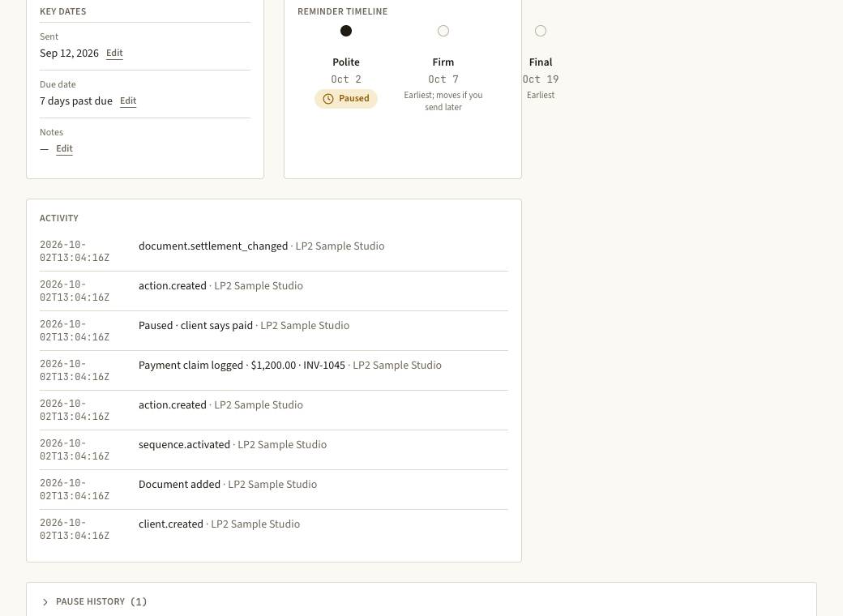
Task: Click the Firm stage label
Action: click(x=443, y=62)
